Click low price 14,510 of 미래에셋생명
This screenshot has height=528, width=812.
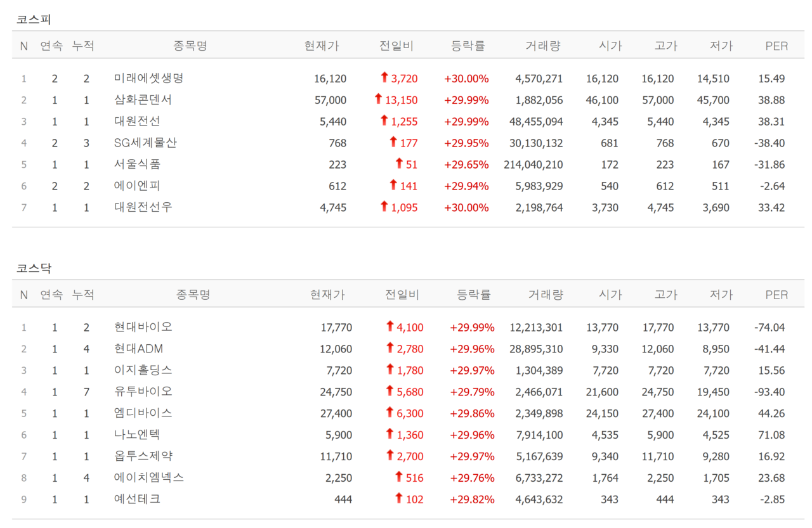(x=713, y=79)
